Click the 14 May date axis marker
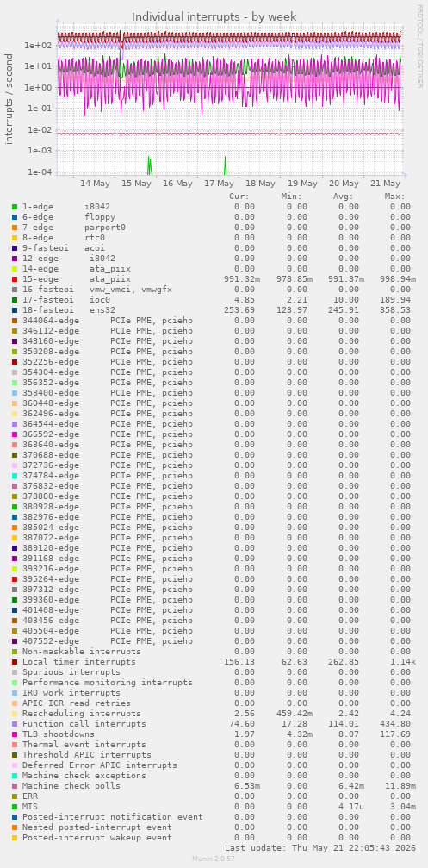Image resolution: width=428 pixels, height=868 pixels. 95,184
